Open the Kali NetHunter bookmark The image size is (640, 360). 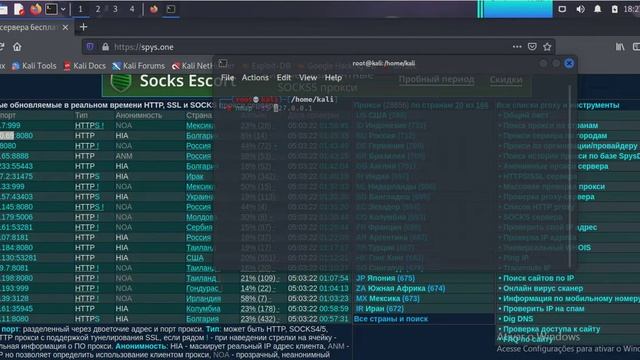click(x=192, y=66)
